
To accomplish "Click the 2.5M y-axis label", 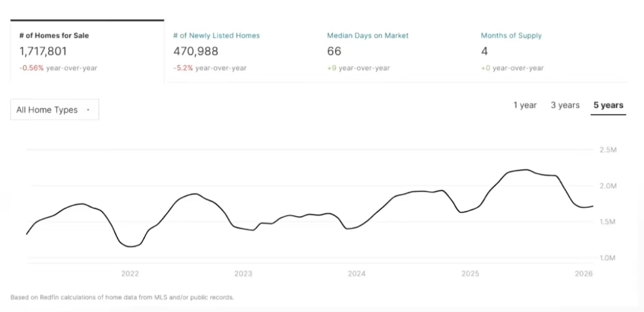I will tap(608, 150).
